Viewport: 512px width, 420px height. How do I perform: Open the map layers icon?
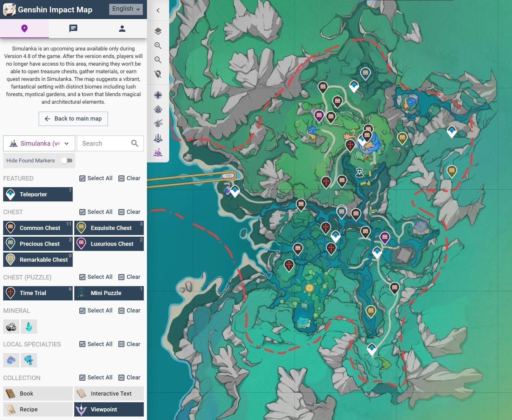coord(158,31)
